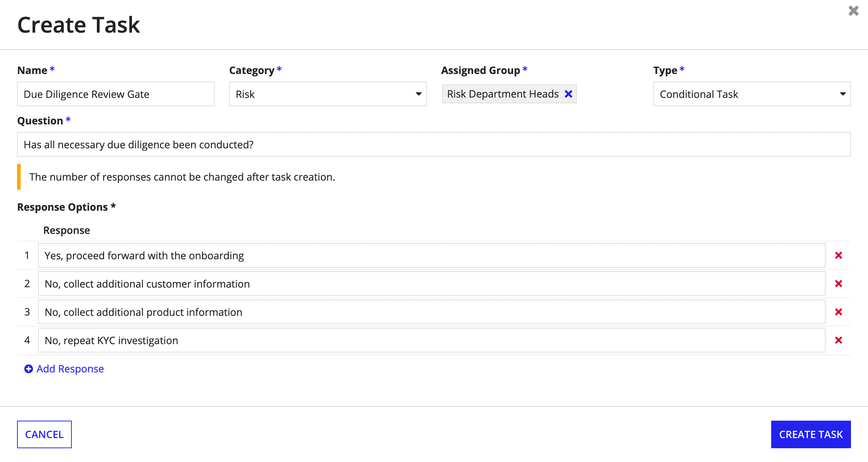
Task: Remove the 'Yes, proceed forward' response row
Action: coord(838,255)
